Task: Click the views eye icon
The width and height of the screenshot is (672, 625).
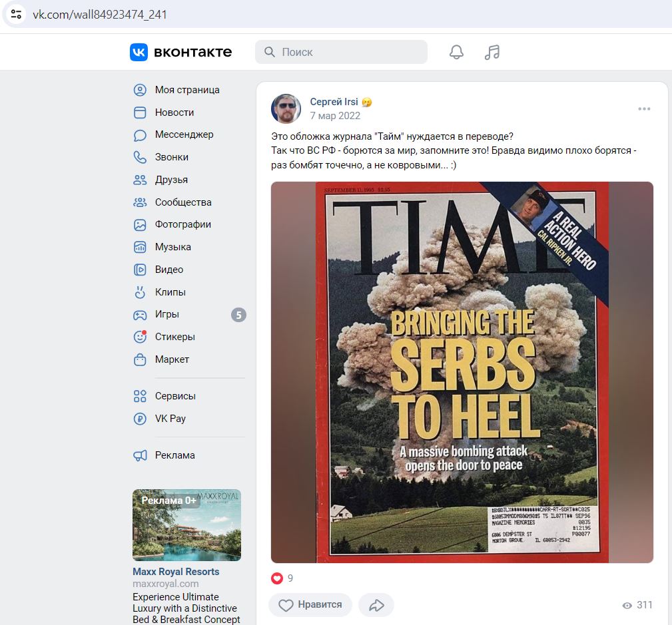Action: 627,605
